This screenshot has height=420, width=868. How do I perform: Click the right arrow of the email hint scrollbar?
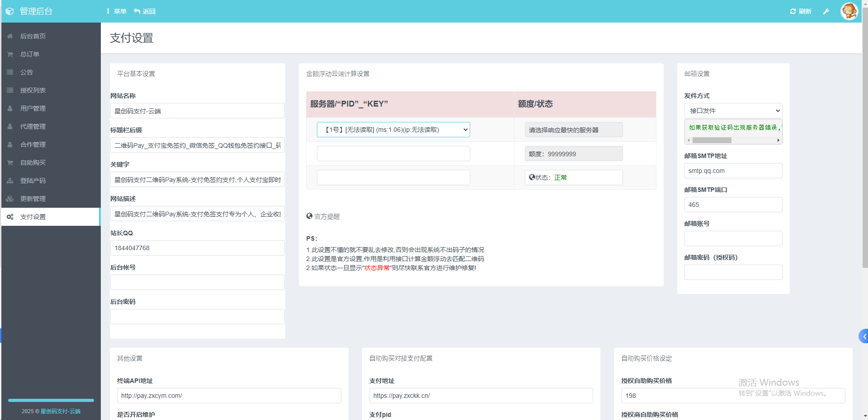(778, 140)
